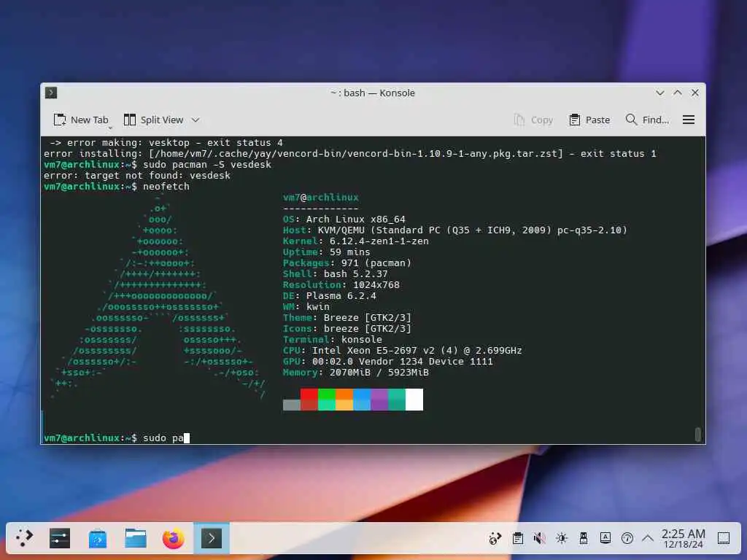Screen dimensions: 747x560
Task: Open the gauge-shaped tray icon
Action: [627, 538]
